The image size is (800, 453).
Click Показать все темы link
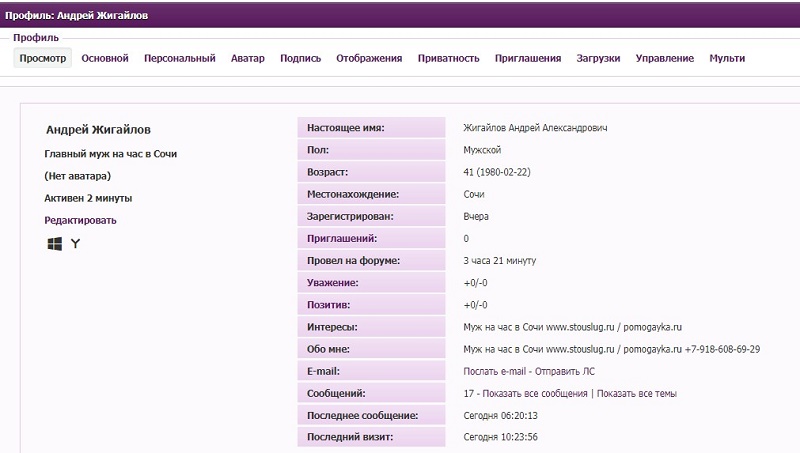coord(636,394)
